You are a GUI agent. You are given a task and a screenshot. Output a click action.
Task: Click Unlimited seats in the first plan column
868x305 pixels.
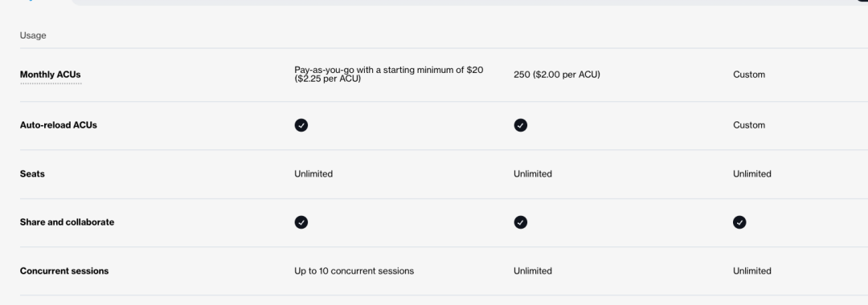point(313,174)
